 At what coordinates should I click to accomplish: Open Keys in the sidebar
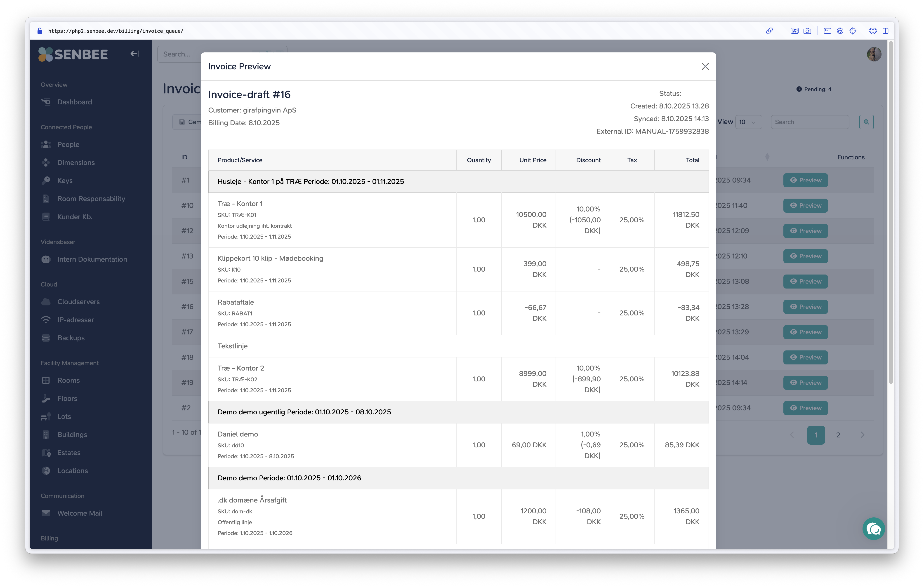[65, 181]
